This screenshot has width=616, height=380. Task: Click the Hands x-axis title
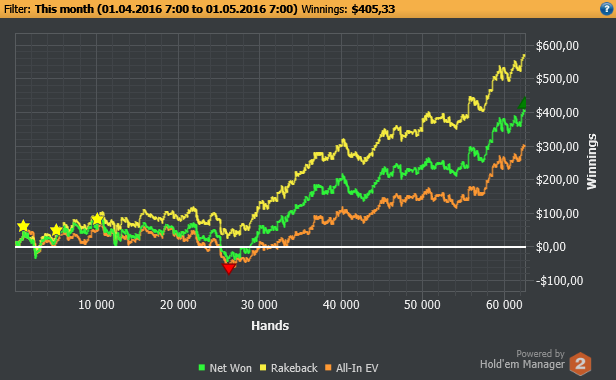point(270,325)
